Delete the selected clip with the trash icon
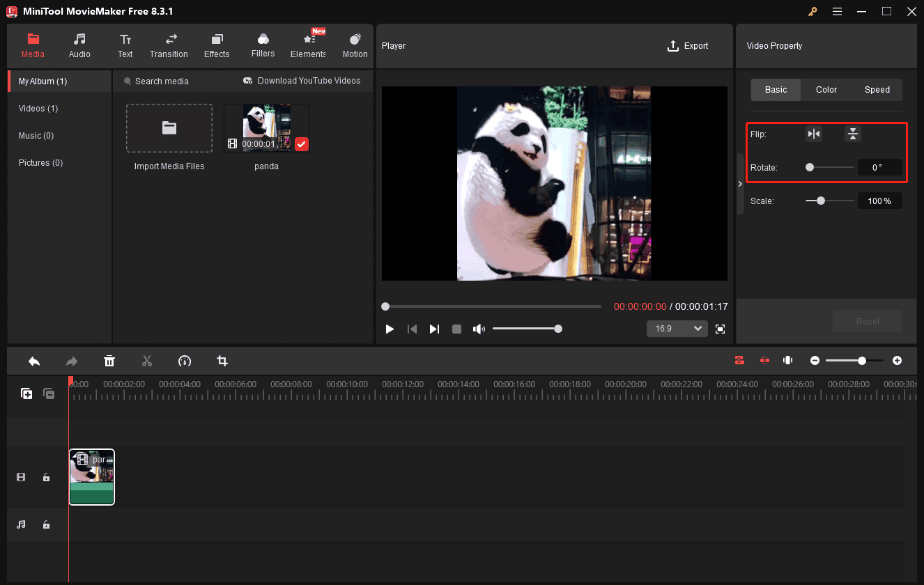 click(109, 361)
